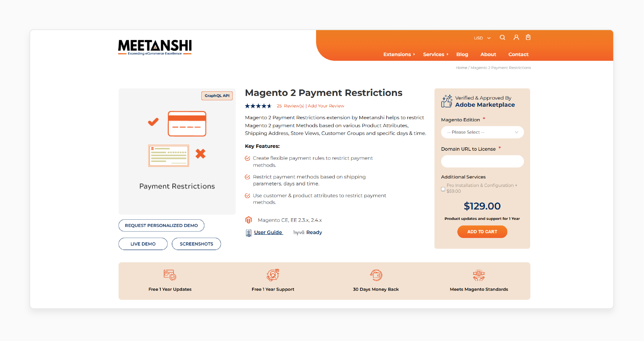The image size is (644, 341).
Task: Click the REQUEST PERSONALIZED DEMO button
Action: coord(161,225)
